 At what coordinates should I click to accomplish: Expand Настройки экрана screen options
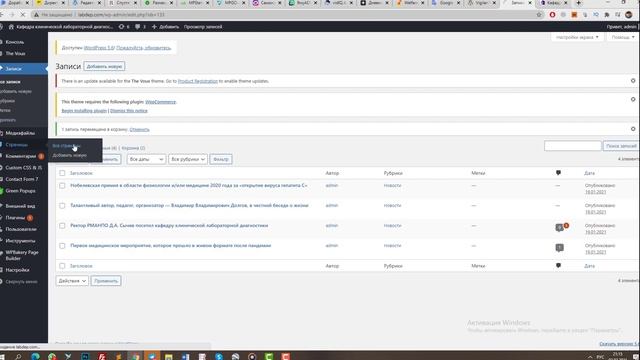pos(577,37)
